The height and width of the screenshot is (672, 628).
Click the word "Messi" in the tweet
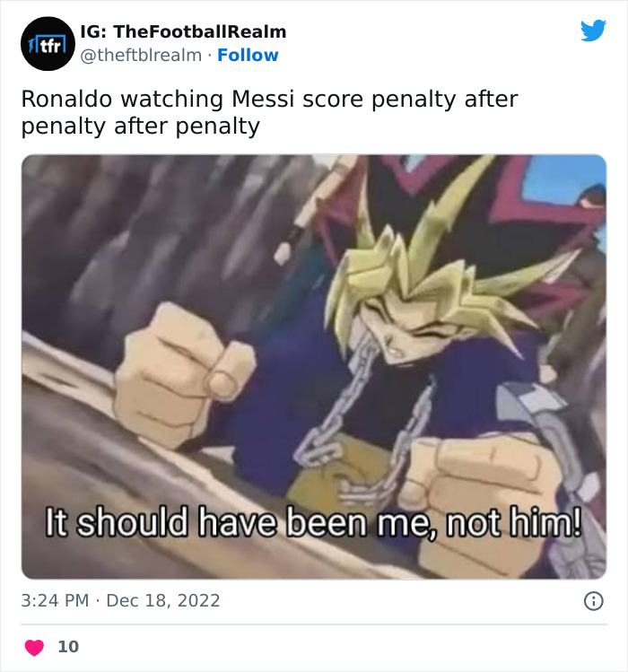(x=263, y=99)
